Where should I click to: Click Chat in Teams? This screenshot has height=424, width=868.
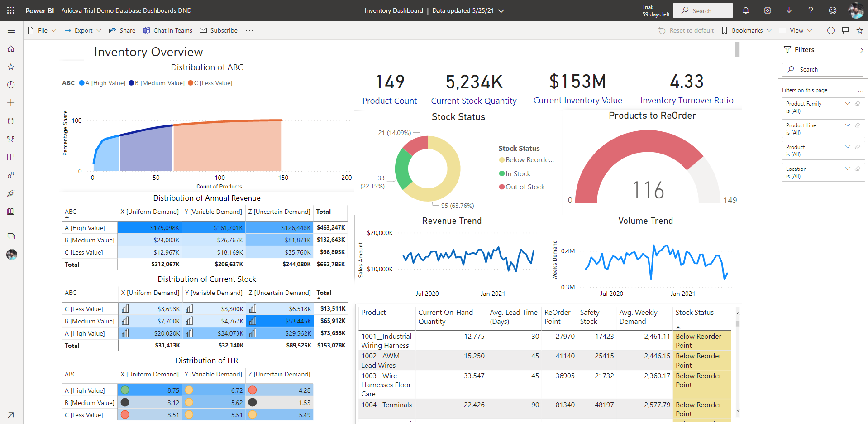167,30
